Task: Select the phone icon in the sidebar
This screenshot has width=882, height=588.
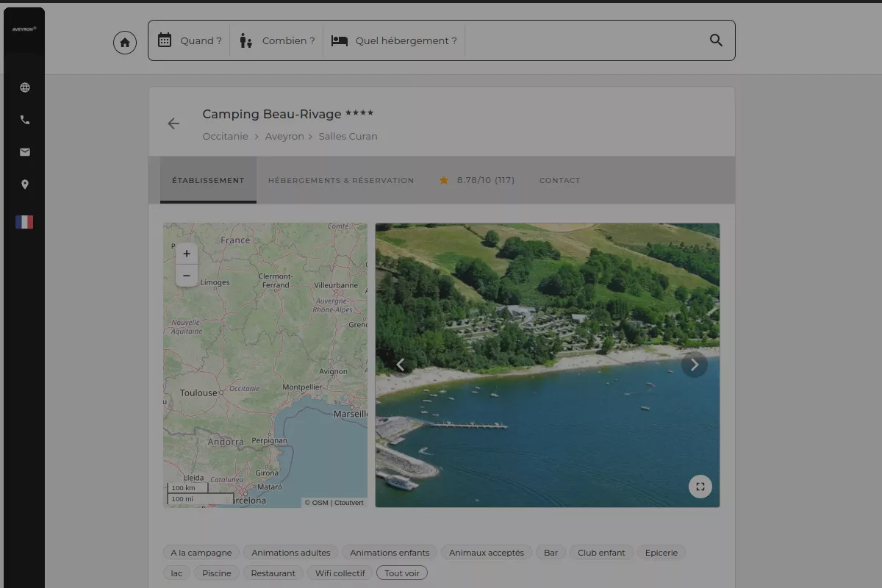Action: (24, 119)
